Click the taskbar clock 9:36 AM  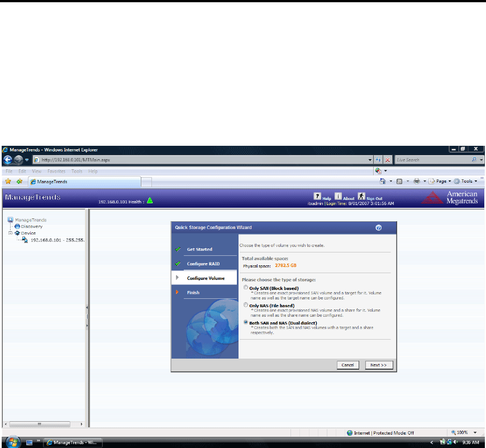click(470, 442)
